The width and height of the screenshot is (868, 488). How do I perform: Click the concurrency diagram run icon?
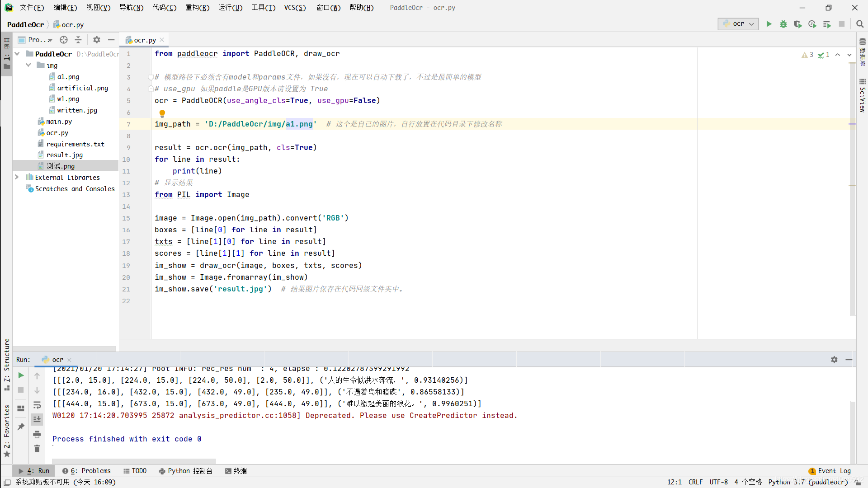[x=827, y=24]
